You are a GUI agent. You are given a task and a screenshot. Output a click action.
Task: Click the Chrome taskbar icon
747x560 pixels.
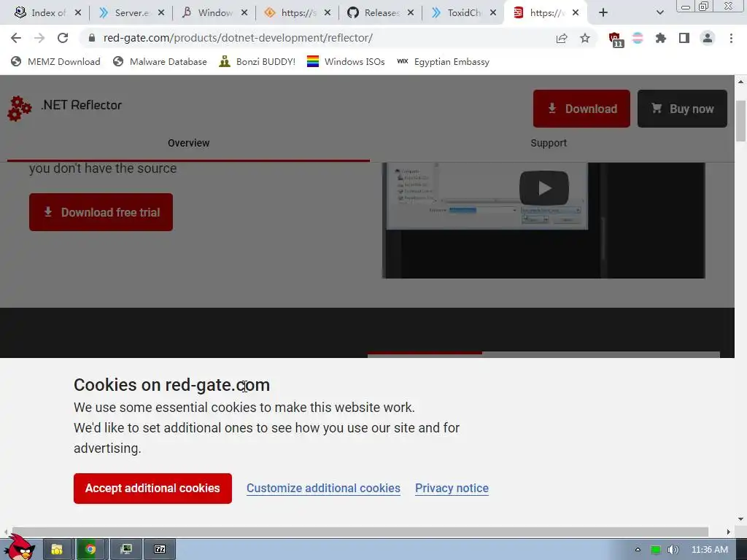pos(90,550)
